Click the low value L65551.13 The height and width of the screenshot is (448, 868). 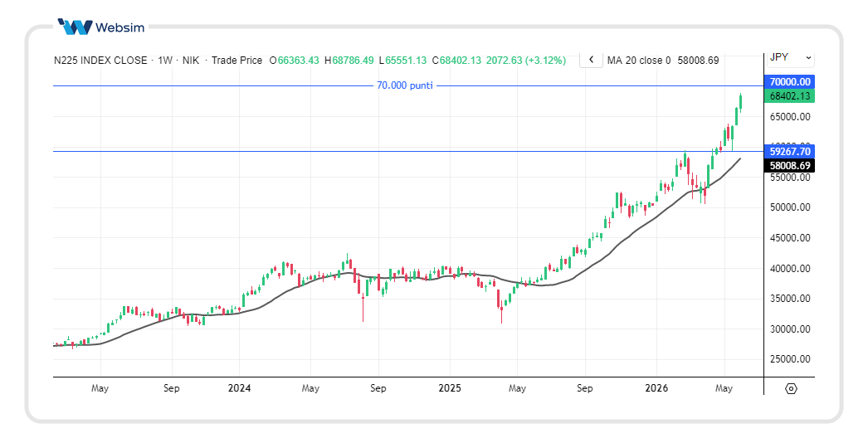[402, 61]
